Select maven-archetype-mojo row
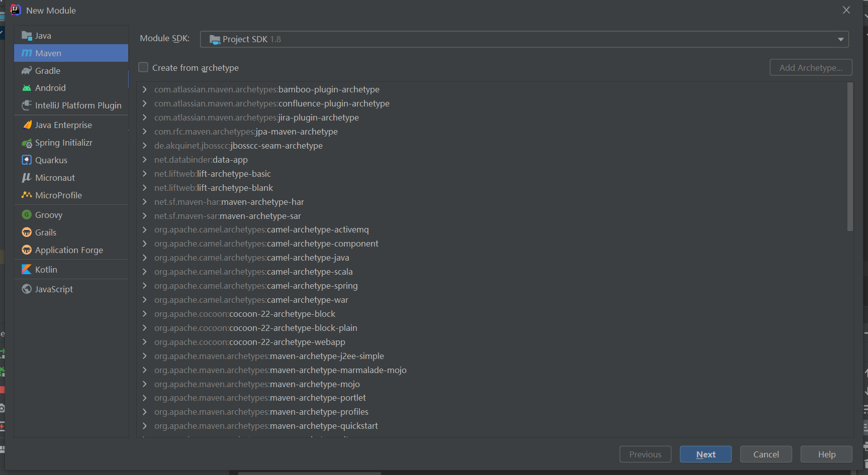The image size is (868, 475). pyautogui.click(x=492, y=384)
